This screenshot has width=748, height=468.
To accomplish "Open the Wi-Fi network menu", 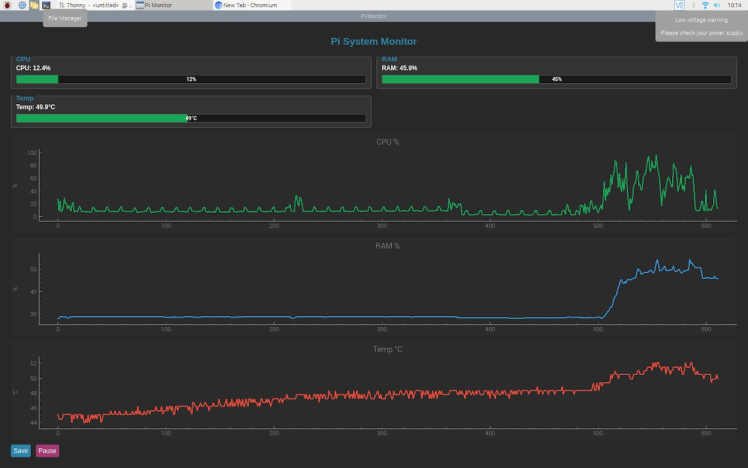I will [x=704, y=5].
